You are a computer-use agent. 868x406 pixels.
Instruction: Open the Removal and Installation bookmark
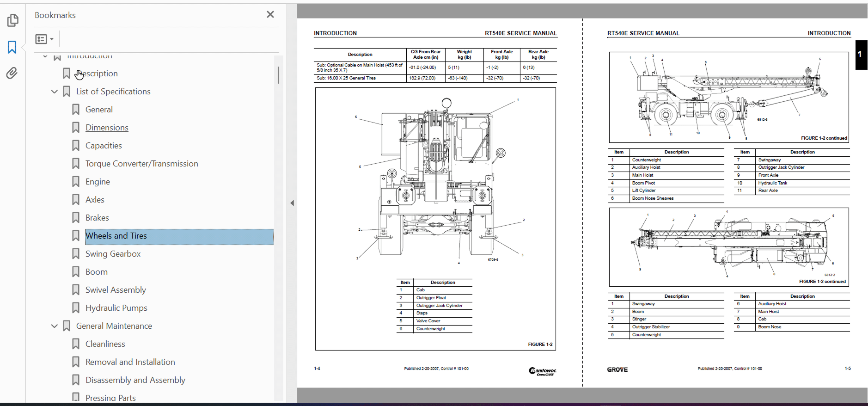pos(130,362)
